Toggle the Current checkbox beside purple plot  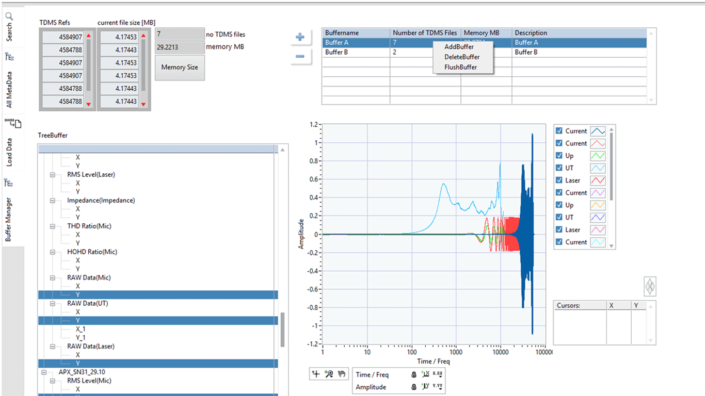(x=559, y=192)
